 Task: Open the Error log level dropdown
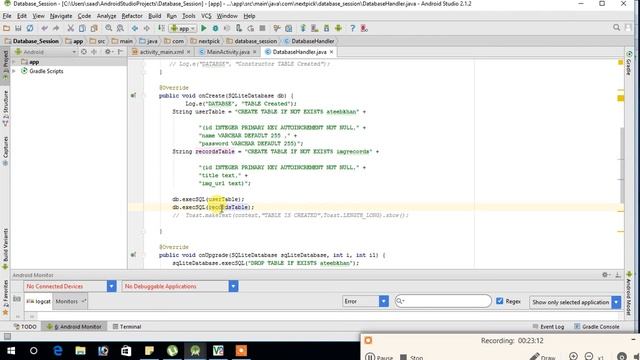coord(365,301)
